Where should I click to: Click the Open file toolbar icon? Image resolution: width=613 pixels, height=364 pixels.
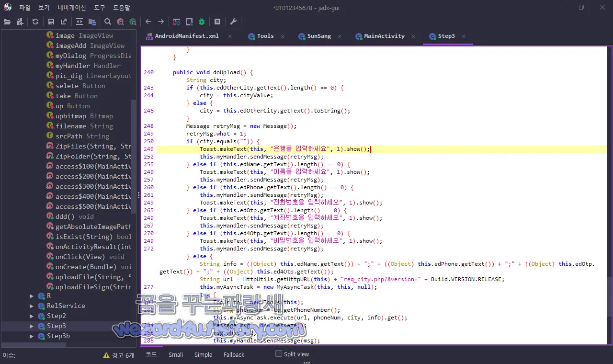(7, 22)
